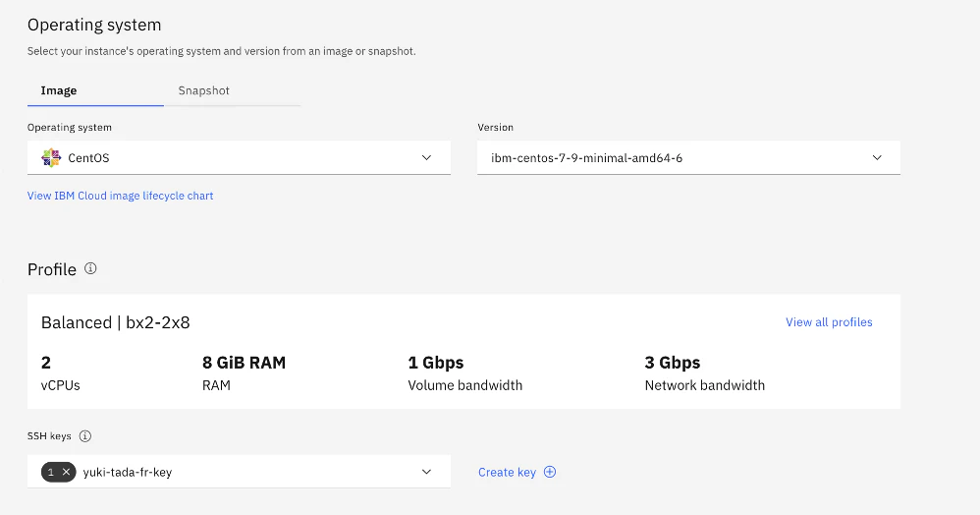980x515 pixels.
Task: Click the 2 vCPUs value
Action: pos(46,363)
